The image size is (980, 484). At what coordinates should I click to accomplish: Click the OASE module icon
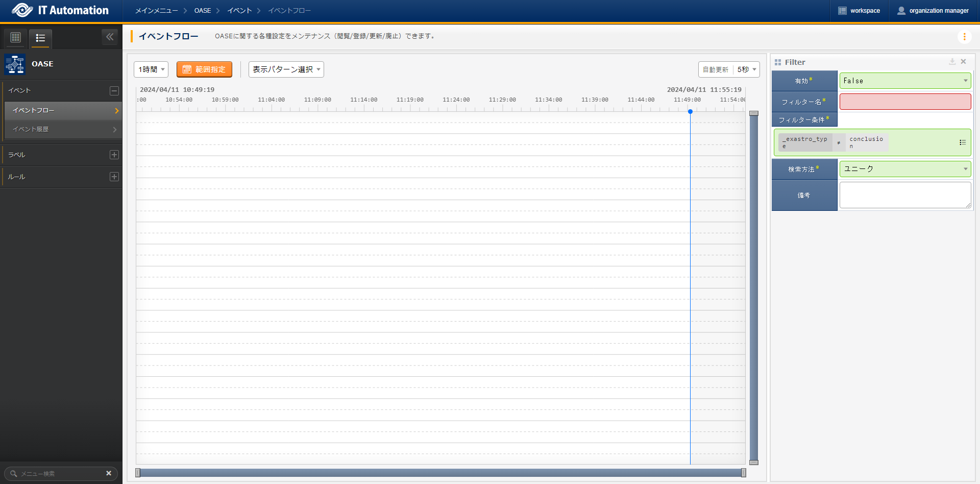15,64
